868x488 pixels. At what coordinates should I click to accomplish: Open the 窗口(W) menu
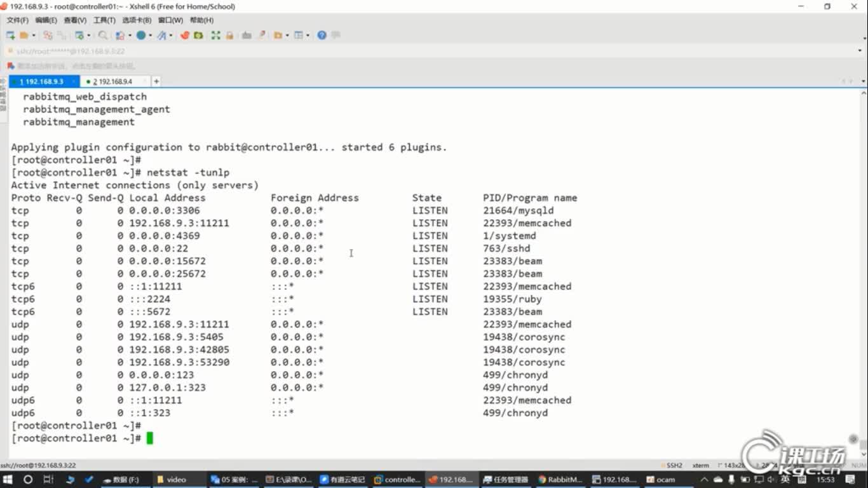coord(170,20)
